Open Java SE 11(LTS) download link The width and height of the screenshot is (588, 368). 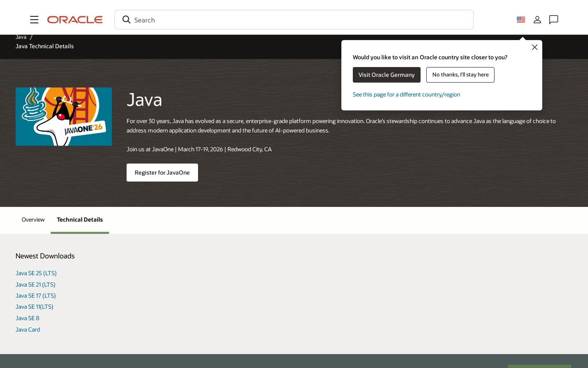point(34,307)
